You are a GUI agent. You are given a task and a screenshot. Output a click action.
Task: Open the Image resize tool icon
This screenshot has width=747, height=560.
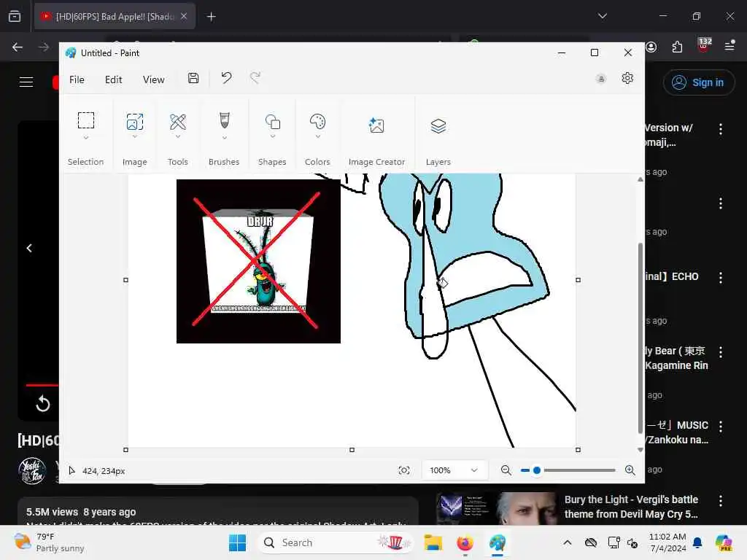click(135, 122)
